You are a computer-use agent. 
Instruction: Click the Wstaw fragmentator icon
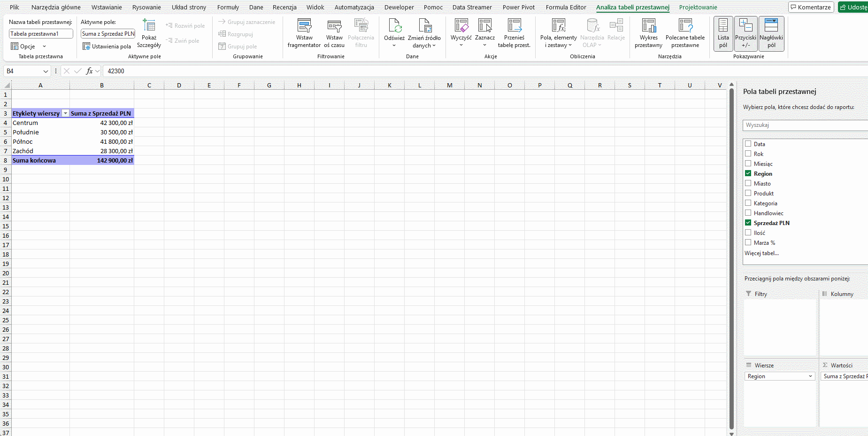pyautogui.click(x=304, y=26)
